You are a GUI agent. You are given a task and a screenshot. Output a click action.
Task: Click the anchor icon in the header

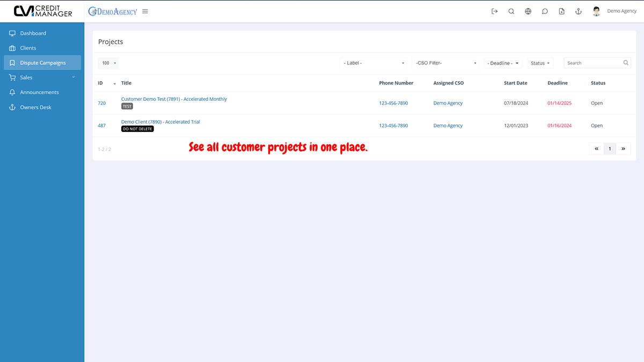tap(578, 11)
